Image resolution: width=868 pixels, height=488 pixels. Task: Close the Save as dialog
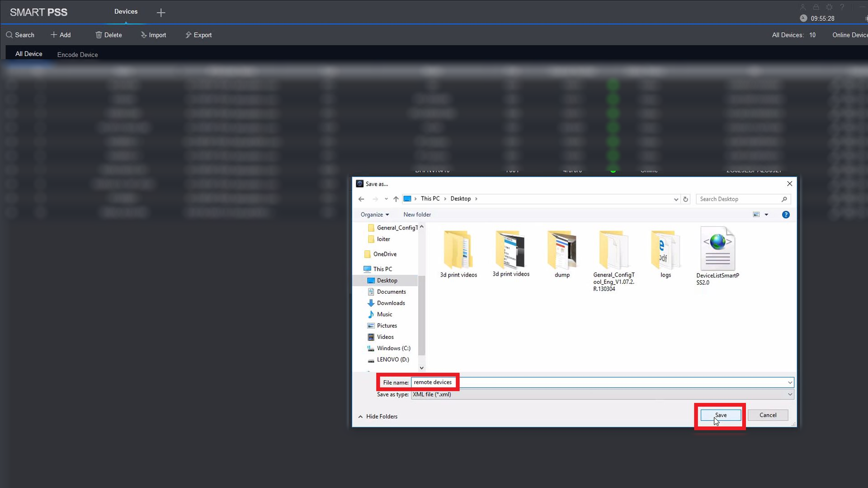pyautogui.click(x=789, y=184)
